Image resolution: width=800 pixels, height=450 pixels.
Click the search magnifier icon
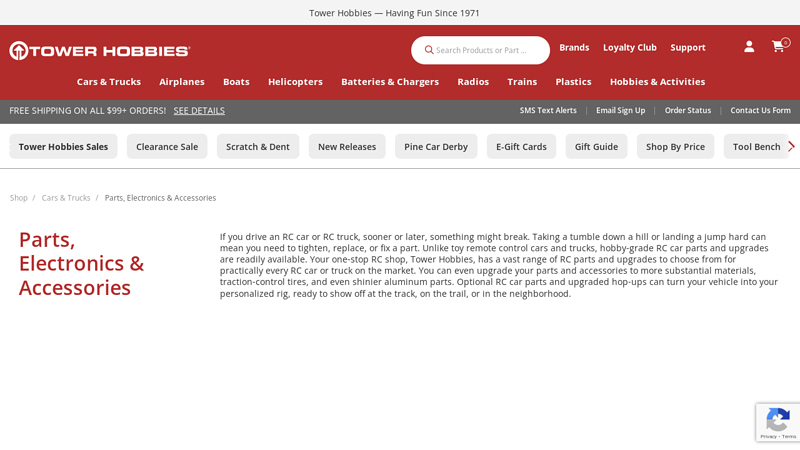pos(429,50)
